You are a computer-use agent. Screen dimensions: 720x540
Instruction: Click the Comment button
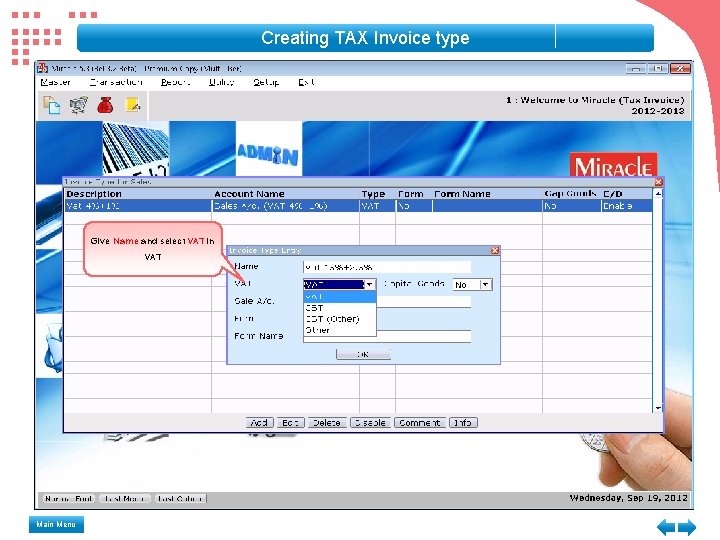point(420,422)
